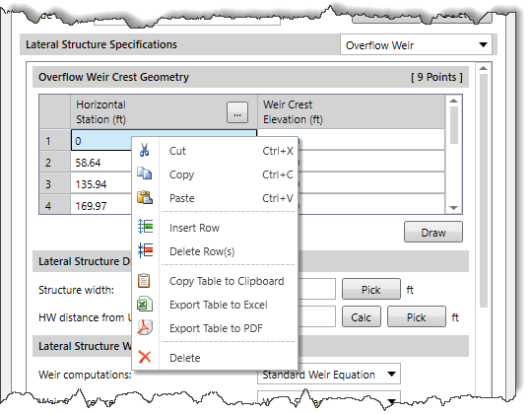This screenshot has width=532, height=414.
Task: Click the red X Delete icon
Action: (x=145, y=357)
